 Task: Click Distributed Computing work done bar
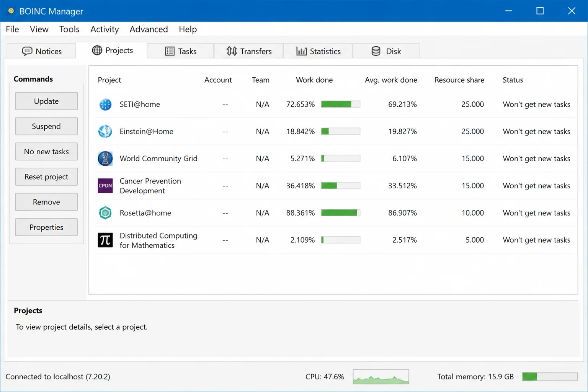click(x=341, y=240)
